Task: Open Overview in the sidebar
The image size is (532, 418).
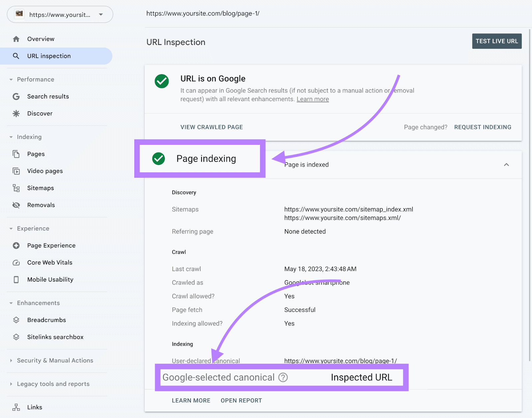Action: point(57,39)
